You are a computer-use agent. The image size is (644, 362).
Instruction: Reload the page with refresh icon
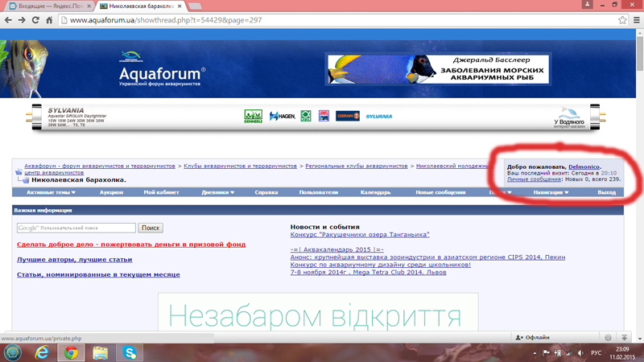pos(35,20)
